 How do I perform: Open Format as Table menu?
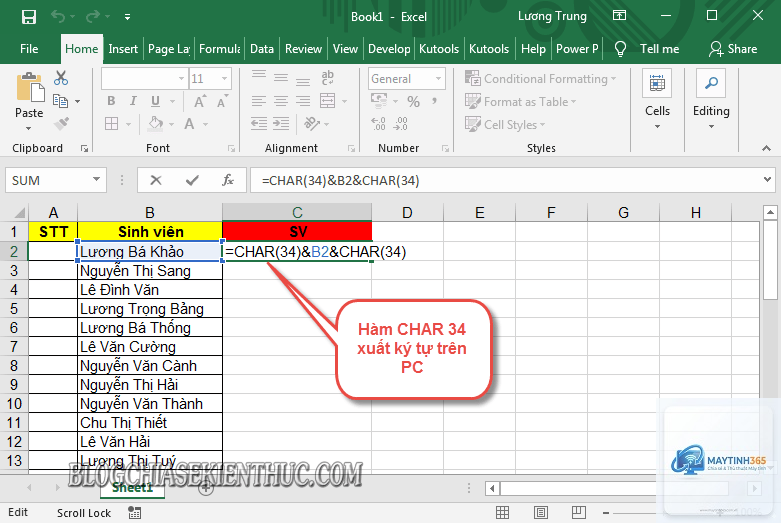(x=521, y=102)
